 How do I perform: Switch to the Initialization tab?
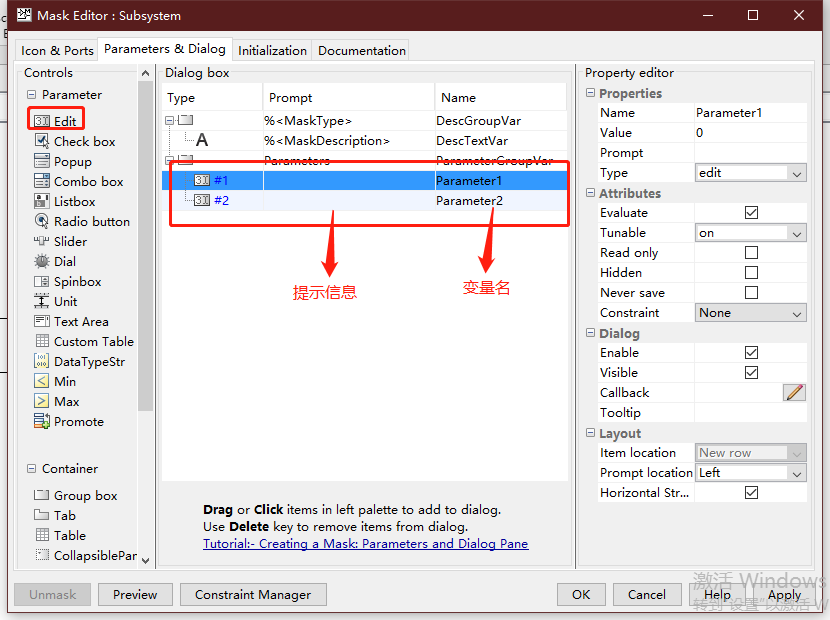(272, 50)
